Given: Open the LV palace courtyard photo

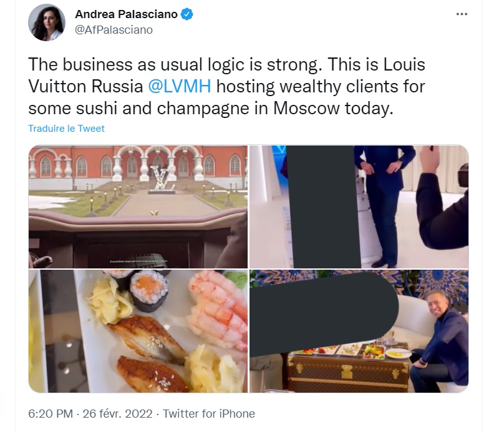Looking at the screenshot, I should pos(138,207).
